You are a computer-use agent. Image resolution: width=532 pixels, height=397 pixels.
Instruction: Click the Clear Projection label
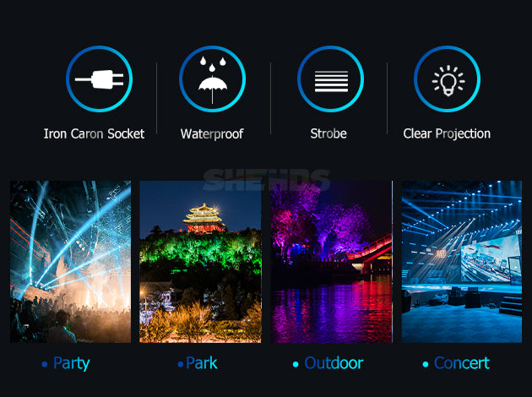(x=447, y=134)
